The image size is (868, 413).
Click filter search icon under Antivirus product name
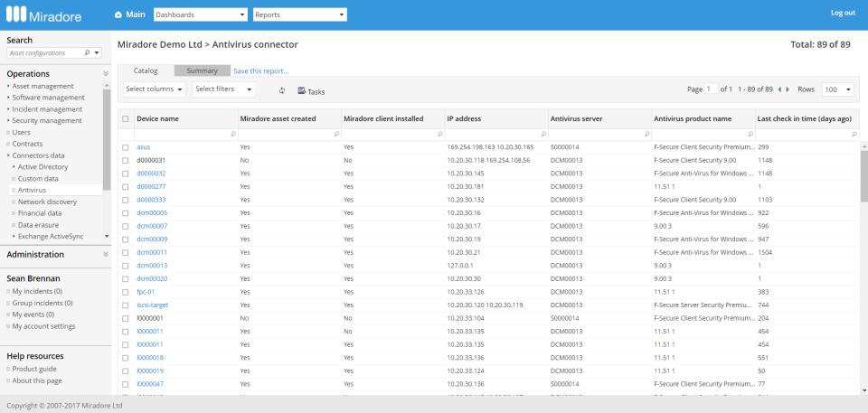pos(750,134)
